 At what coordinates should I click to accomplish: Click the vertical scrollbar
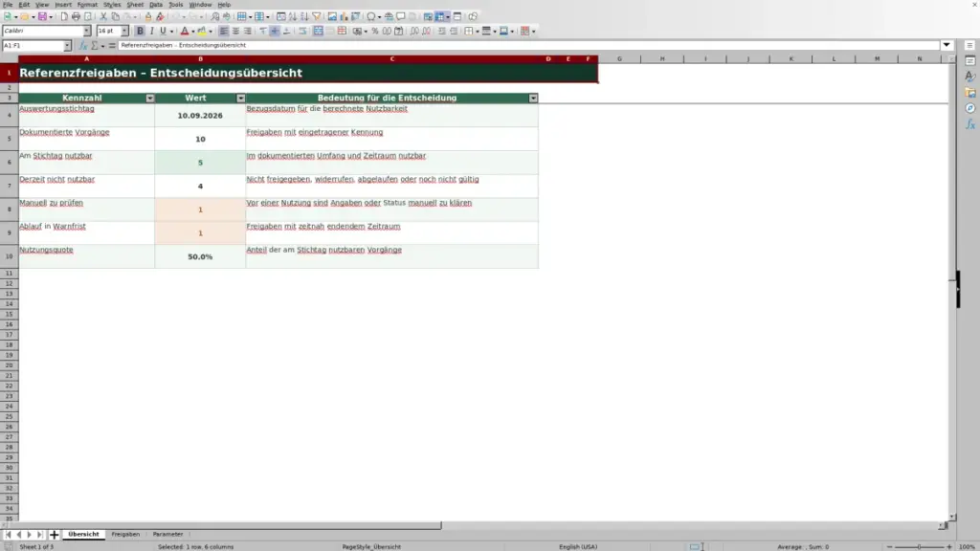952,287
